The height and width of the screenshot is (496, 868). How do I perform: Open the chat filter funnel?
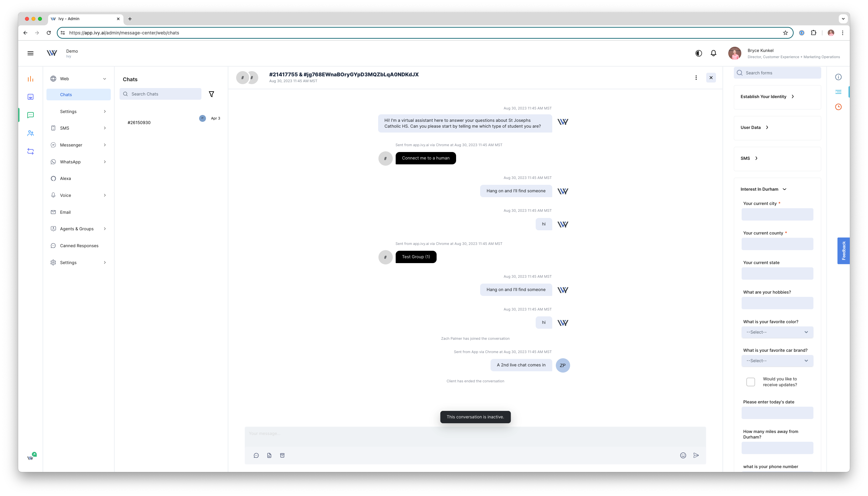coord(211,94)
